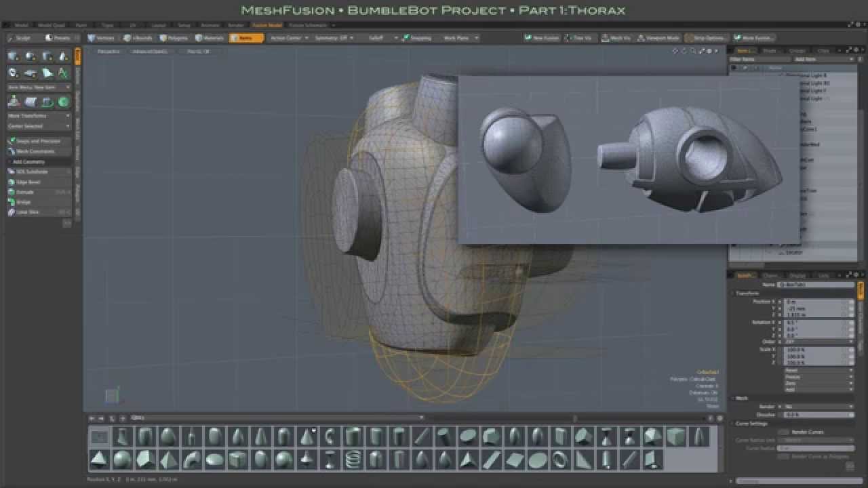Open the Mesh Render dropdown
Image resolution: width=868 pixels, height=488 pixels.
click(x=818, y=407)
